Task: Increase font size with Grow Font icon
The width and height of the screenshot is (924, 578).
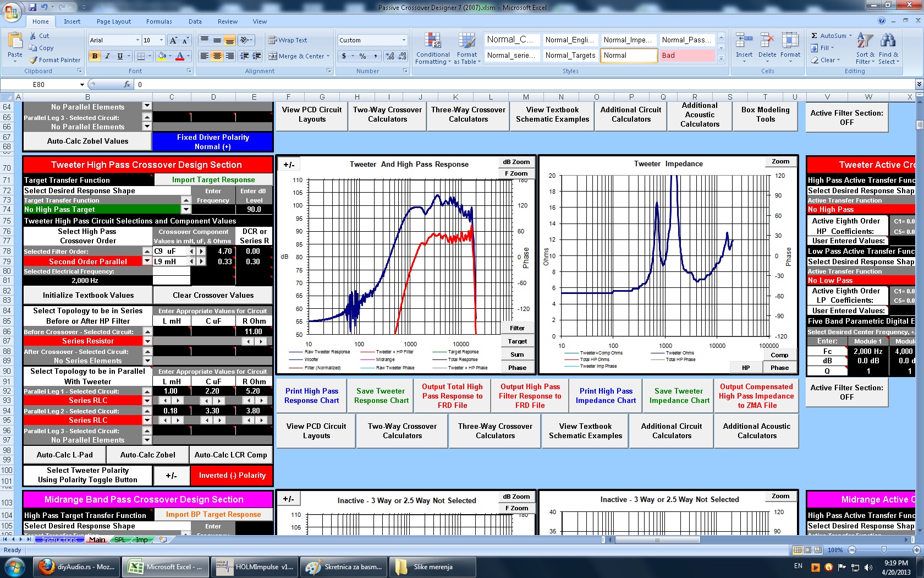Action: click(x=173, y=40)
